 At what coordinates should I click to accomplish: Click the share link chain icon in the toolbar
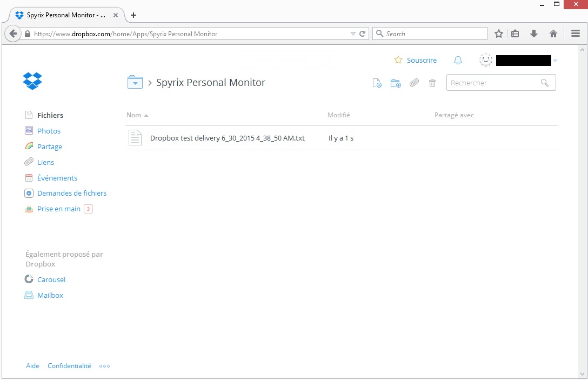pos(414,83)
